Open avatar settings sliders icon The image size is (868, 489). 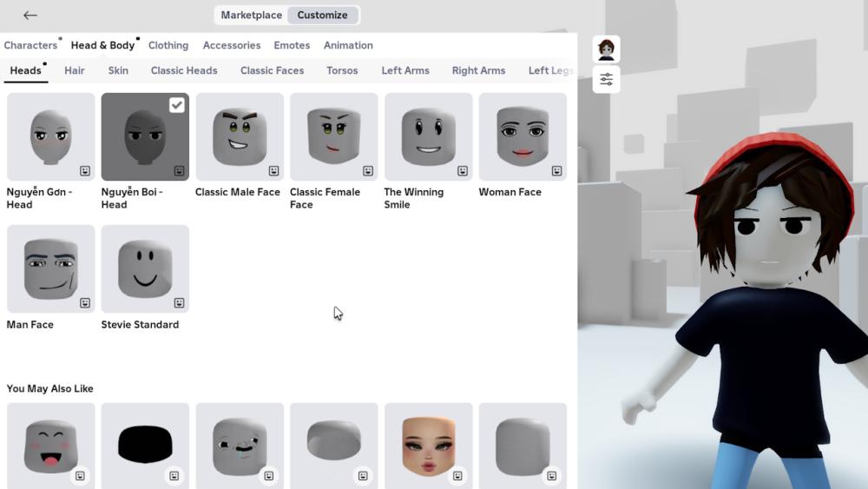[x=606, y=79]
